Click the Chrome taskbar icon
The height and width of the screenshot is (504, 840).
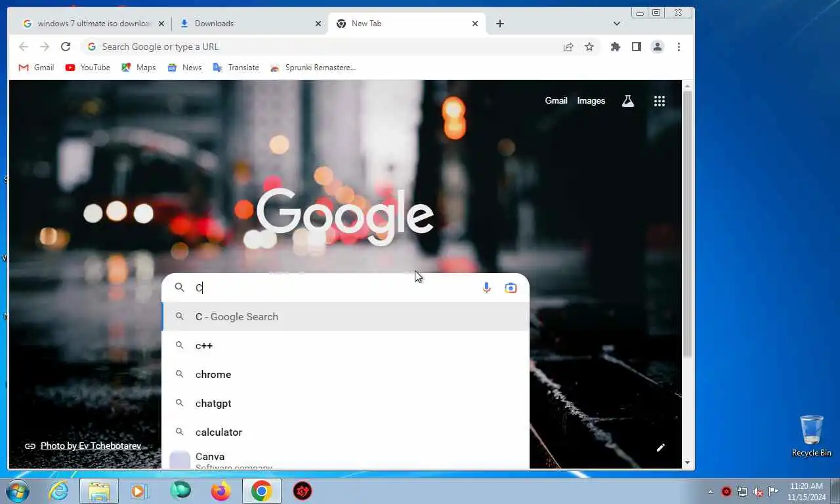coord(262,491)
